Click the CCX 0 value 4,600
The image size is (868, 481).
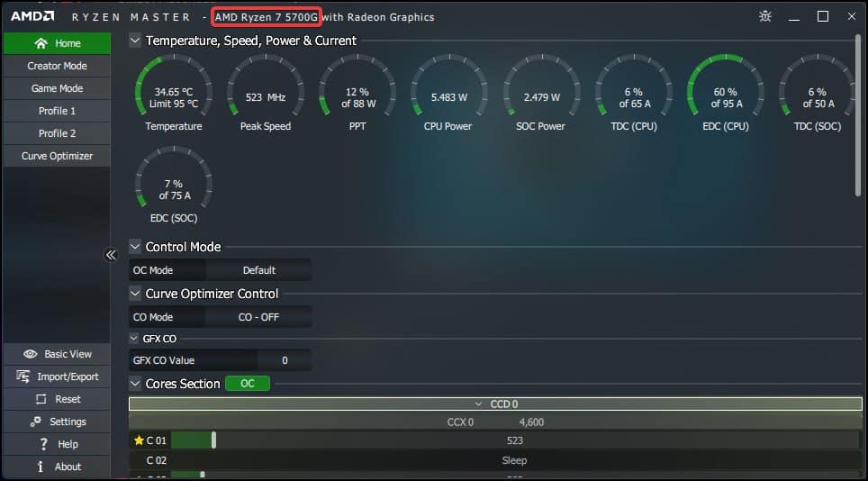[531, 422]
